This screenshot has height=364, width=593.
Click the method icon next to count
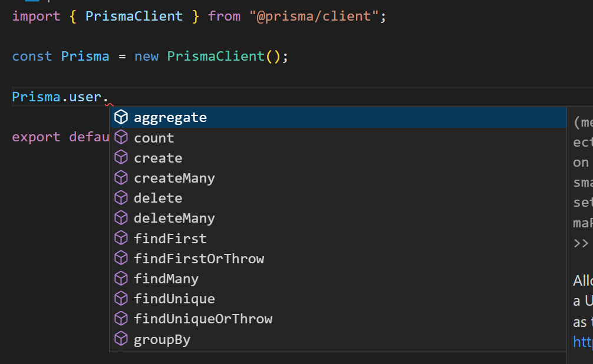(121, 137)
